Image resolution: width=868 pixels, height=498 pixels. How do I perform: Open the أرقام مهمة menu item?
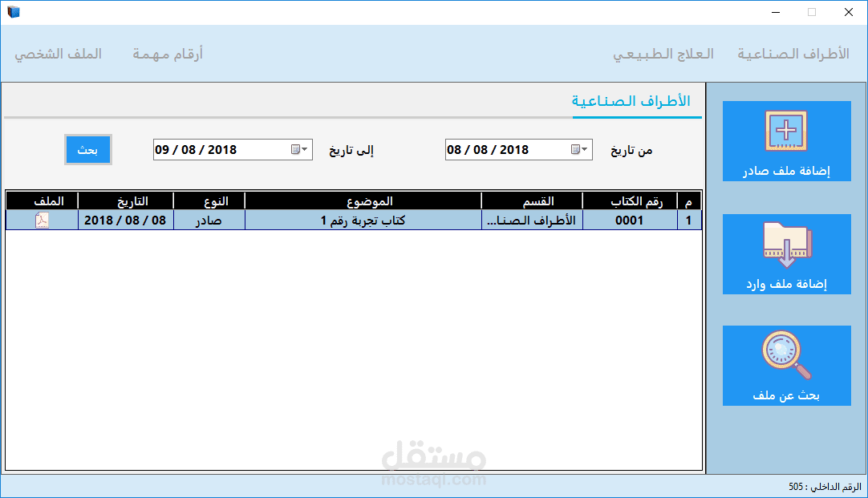[x=167, y=54]
